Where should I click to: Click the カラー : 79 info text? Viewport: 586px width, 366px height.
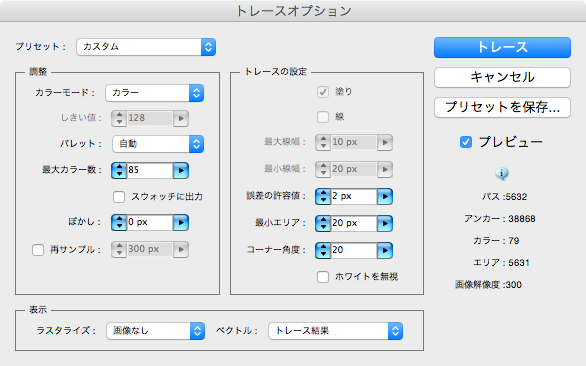[496, 241]
